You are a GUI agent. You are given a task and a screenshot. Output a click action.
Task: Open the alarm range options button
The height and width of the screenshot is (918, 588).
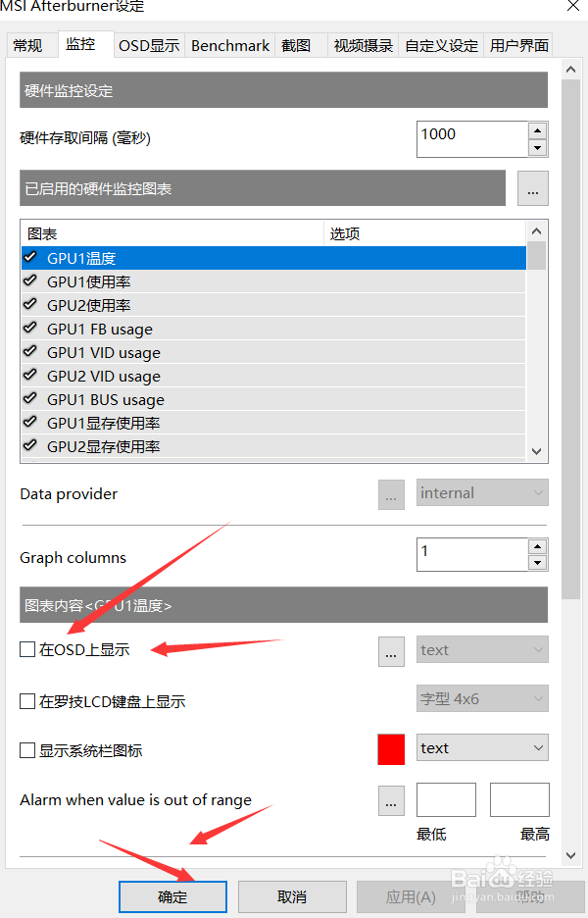tap(391, 801)
